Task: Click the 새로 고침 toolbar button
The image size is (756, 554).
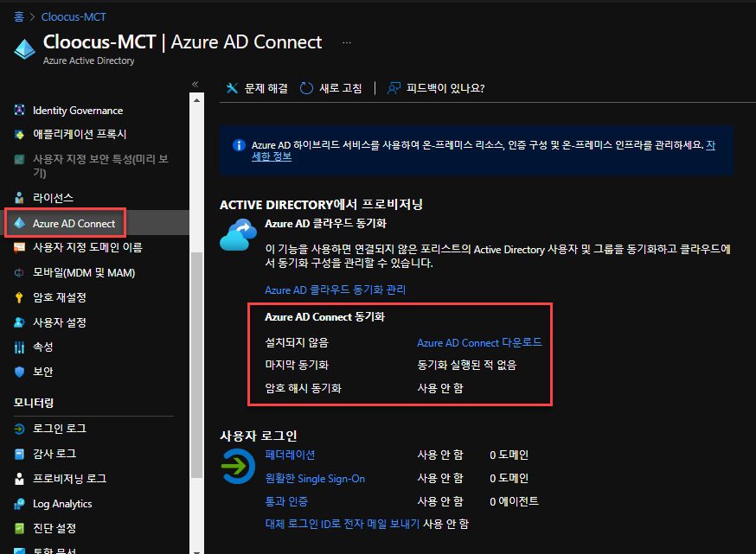Action: (x=331, y=88)
